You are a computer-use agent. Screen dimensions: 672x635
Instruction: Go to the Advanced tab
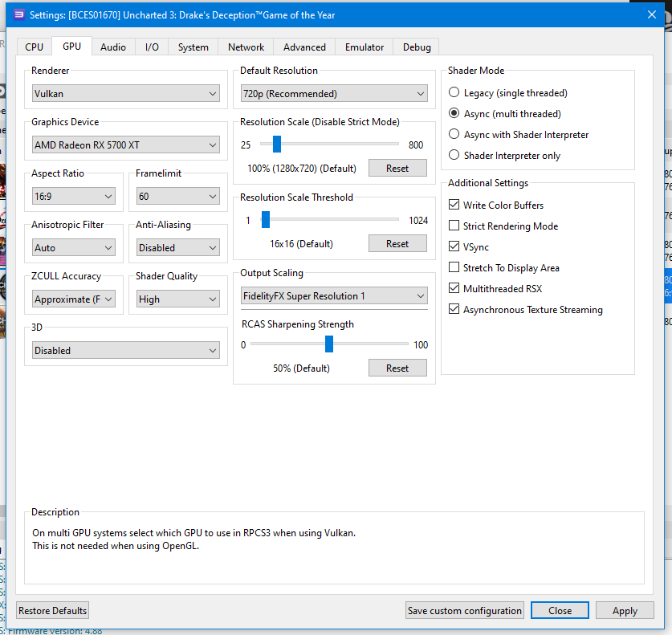pos(304,47)
